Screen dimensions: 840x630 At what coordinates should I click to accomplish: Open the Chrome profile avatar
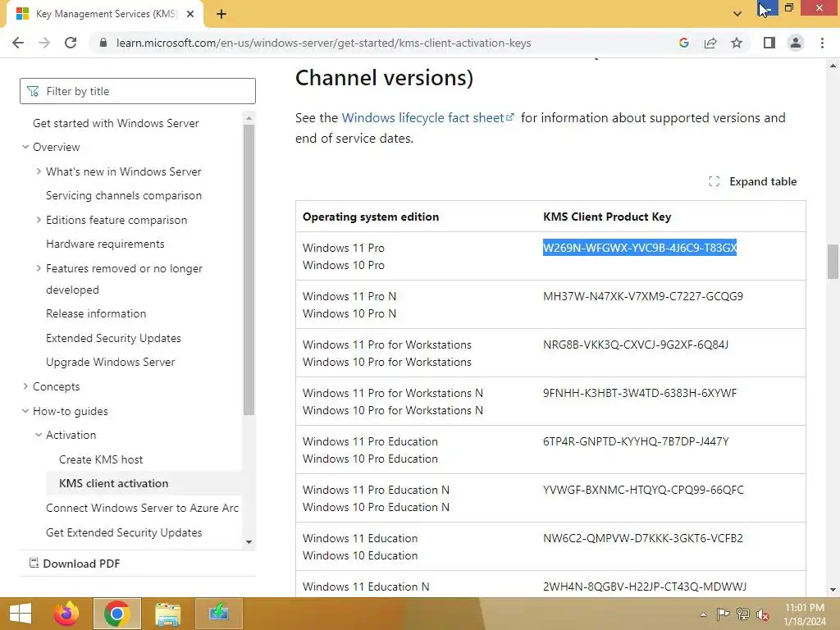pos(796,43)
